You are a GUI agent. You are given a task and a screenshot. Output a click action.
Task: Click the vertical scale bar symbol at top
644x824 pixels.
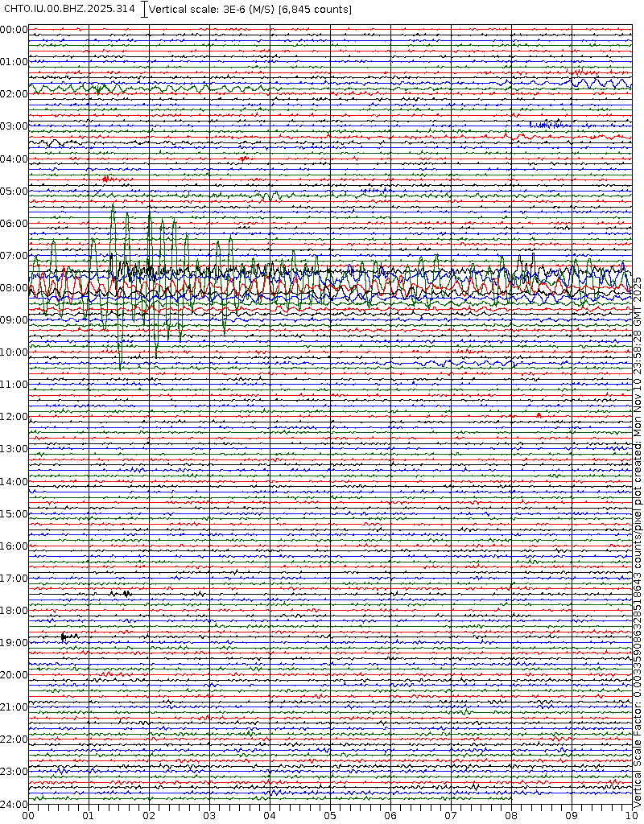[x=144, y=9]
